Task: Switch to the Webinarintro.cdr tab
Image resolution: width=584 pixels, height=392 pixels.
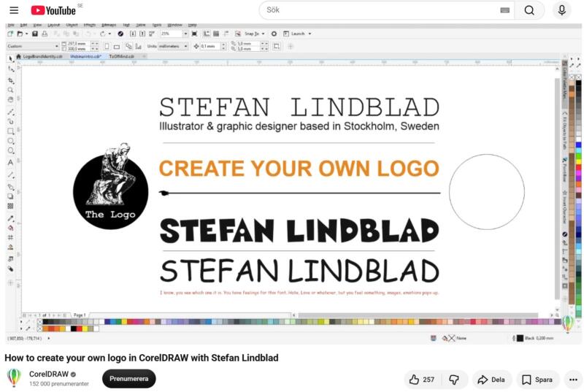Action: [85, 57]
